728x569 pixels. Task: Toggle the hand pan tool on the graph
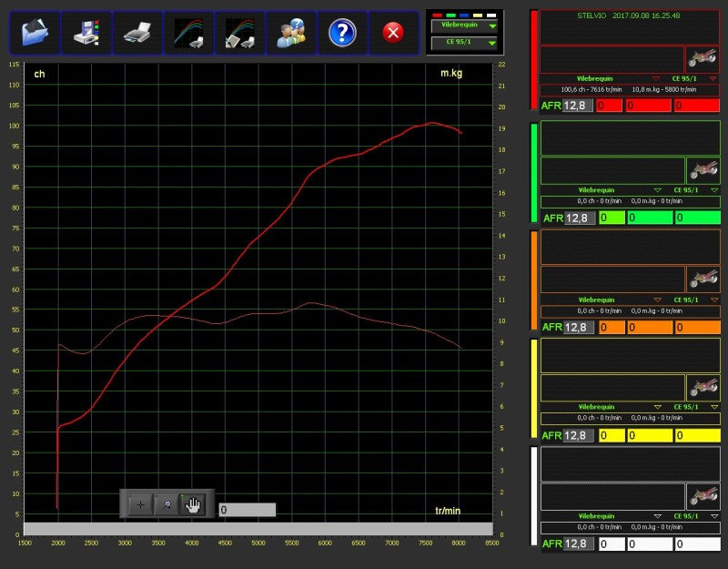(193, 504)
